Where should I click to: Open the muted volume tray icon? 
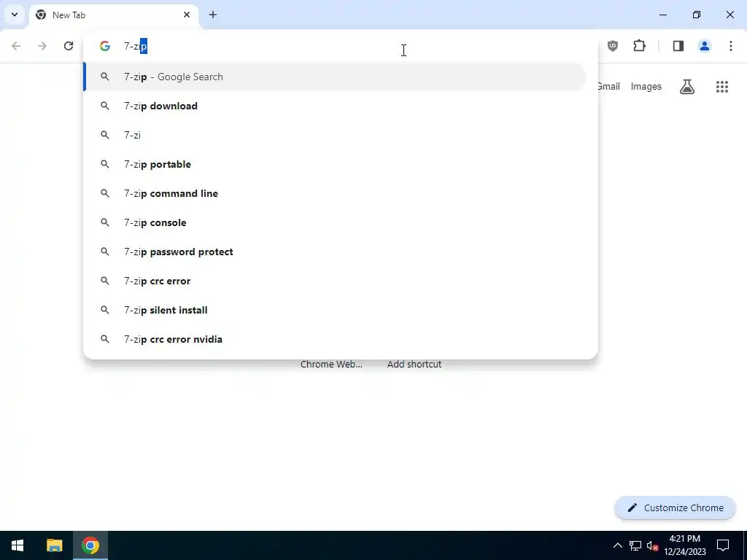pyautogui.click(x=652, y=545)
